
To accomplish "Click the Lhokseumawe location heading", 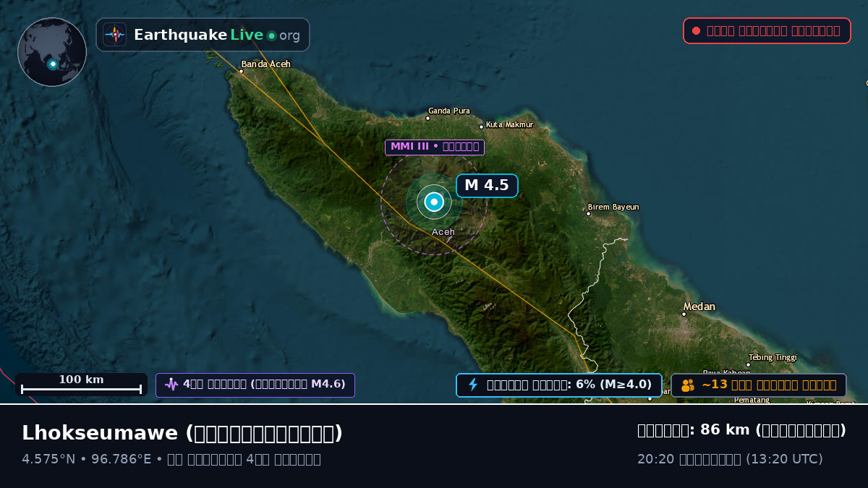I will coord(182,433).
